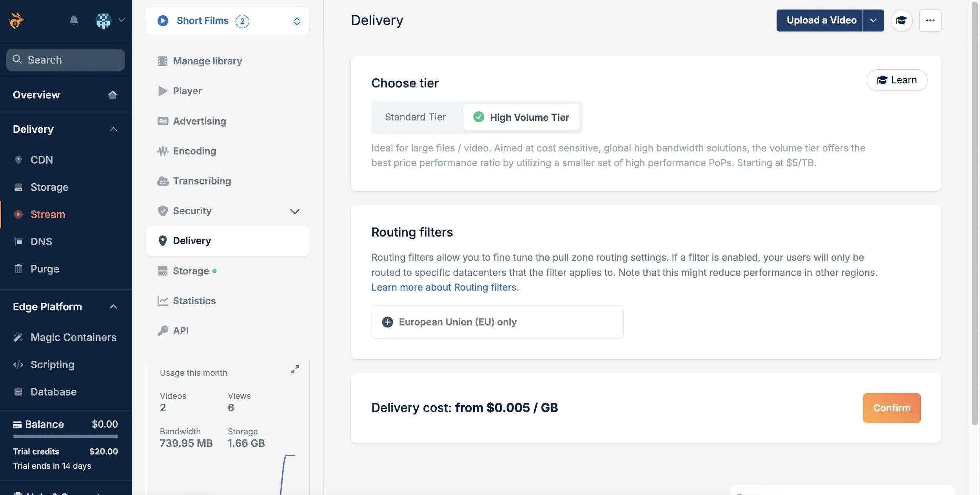Image resolution: width=980 pixels, height=495 pixels.
Task: Select Standard Tier
Action: (415, 117)
